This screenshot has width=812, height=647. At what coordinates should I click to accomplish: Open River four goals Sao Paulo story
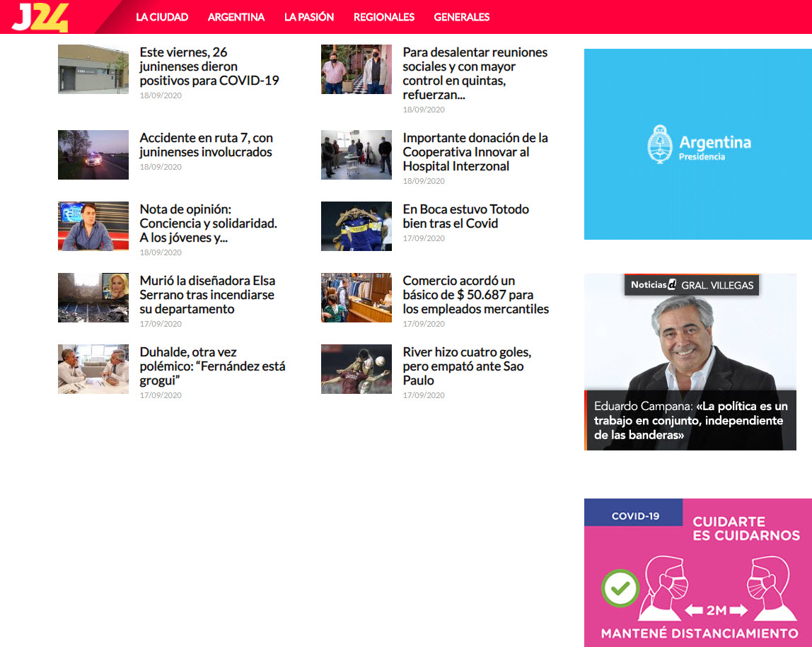click(467, 366)
